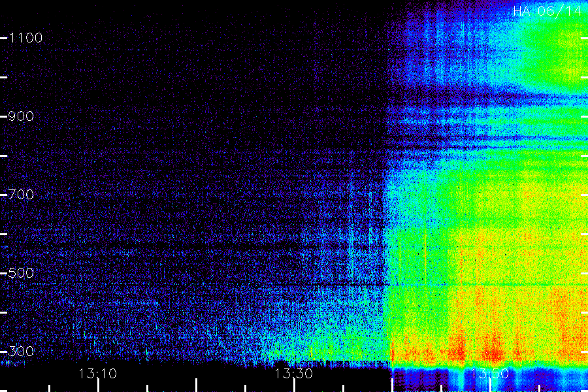The image size is (588, 392).
Task: Click the 900 frequency axis label
Action: click(21, 116)
